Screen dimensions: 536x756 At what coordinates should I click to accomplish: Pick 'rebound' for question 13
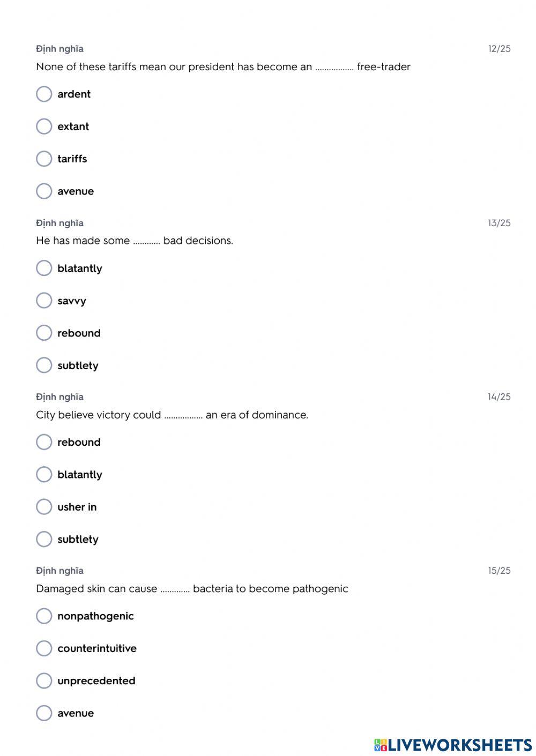44,333
